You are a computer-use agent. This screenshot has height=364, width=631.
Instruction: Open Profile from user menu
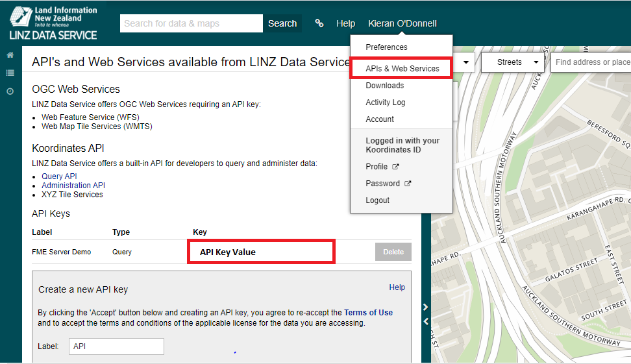(x=377, y=167)
